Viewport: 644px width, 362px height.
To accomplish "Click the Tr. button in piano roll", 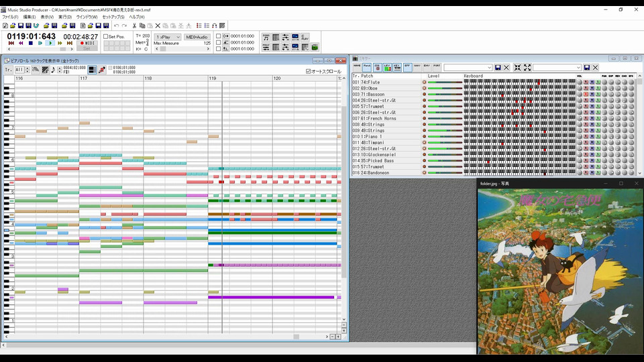I will (x=8, y=70).
